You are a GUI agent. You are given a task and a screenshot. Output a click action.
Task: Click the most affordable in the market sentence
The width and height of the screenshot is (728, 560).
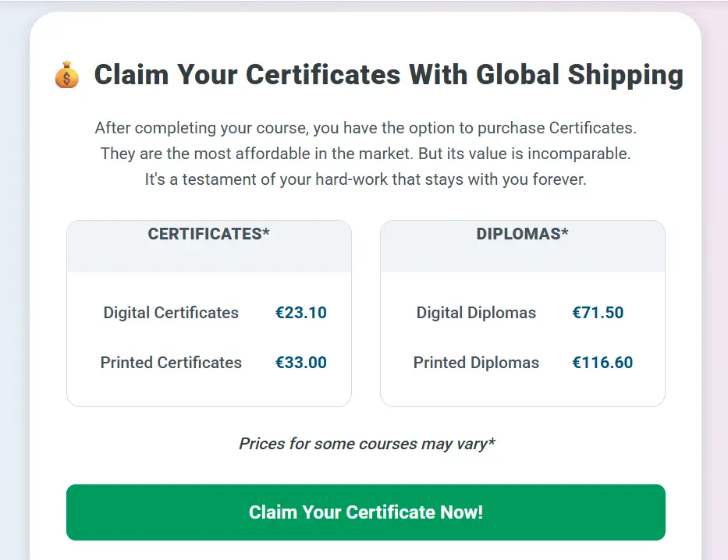(365, 154)
